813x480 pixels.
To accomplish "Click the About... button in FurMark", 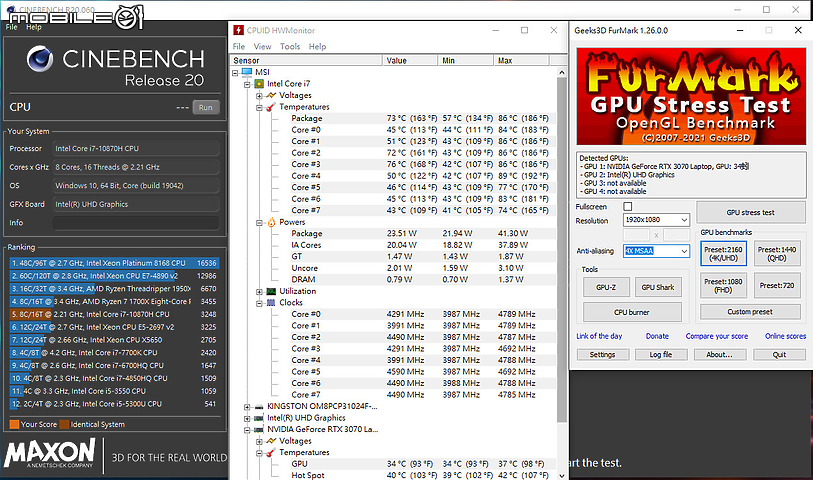I will 720,355.
